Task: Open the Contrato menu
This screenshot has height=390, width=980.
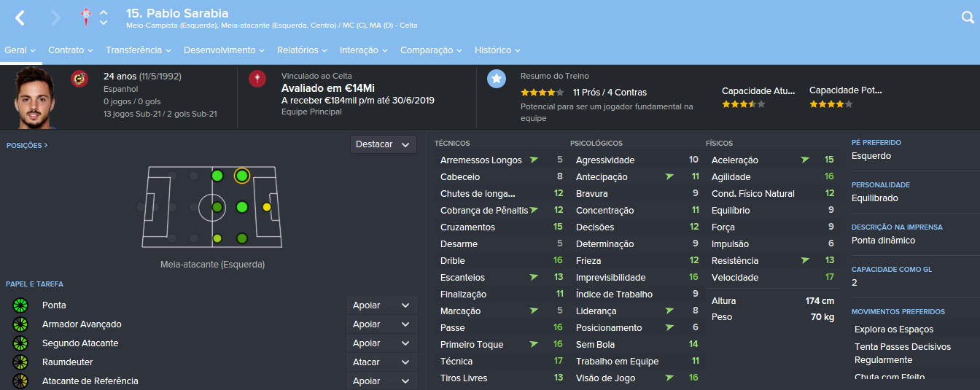Action: (x=70, y=50)
